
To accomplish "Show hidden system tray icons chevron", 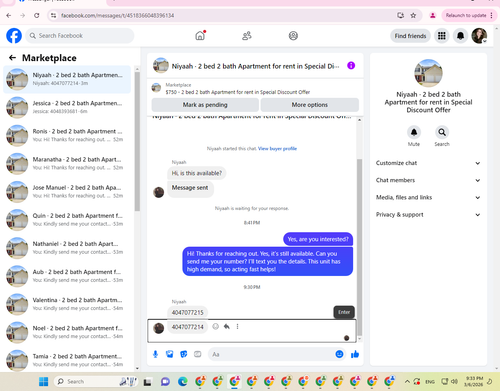I will (x=407, y=381).
